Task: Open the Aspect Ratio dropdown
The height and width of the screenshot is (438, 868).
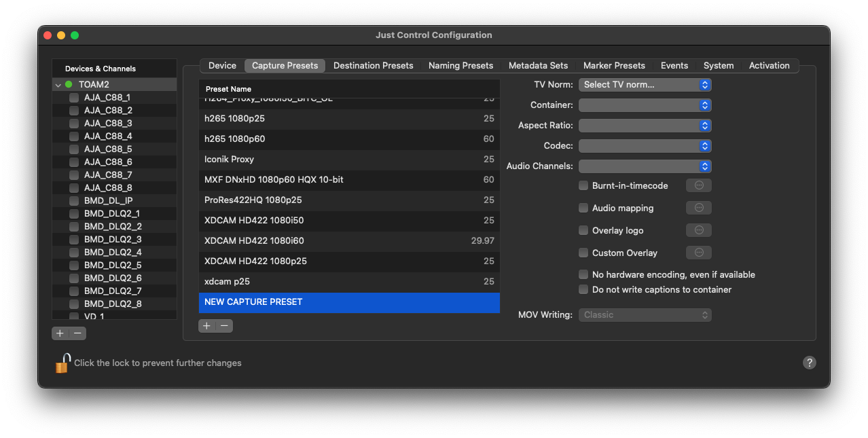Action: [645, 126]
